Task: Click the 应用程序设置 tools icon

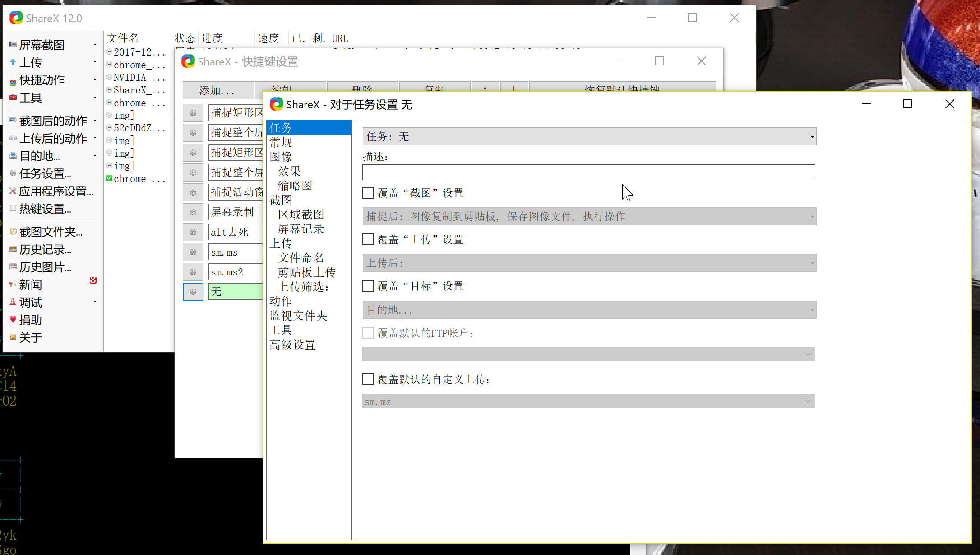Action: point(13,191)
